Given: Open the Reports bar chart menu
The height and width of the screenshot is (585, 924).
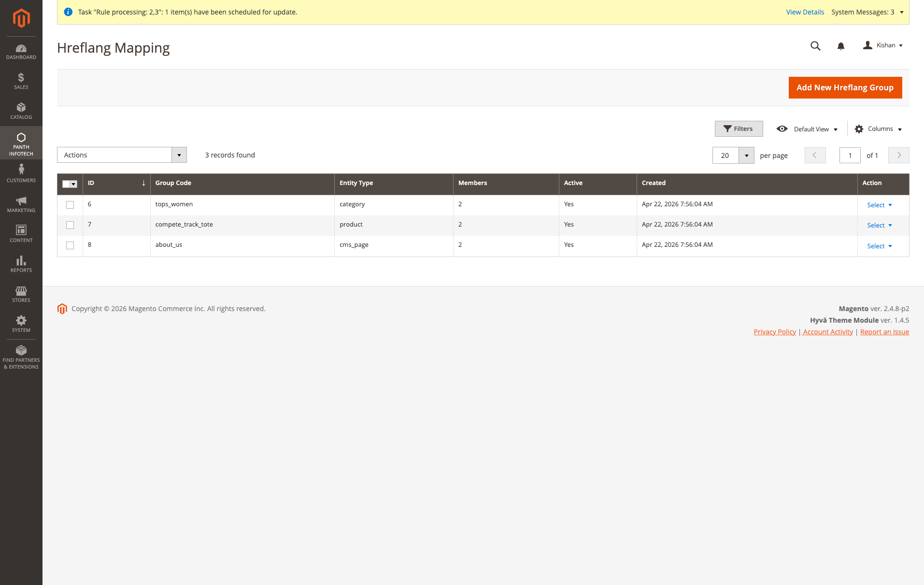Looking at the screenshot, I should (21, 264).
